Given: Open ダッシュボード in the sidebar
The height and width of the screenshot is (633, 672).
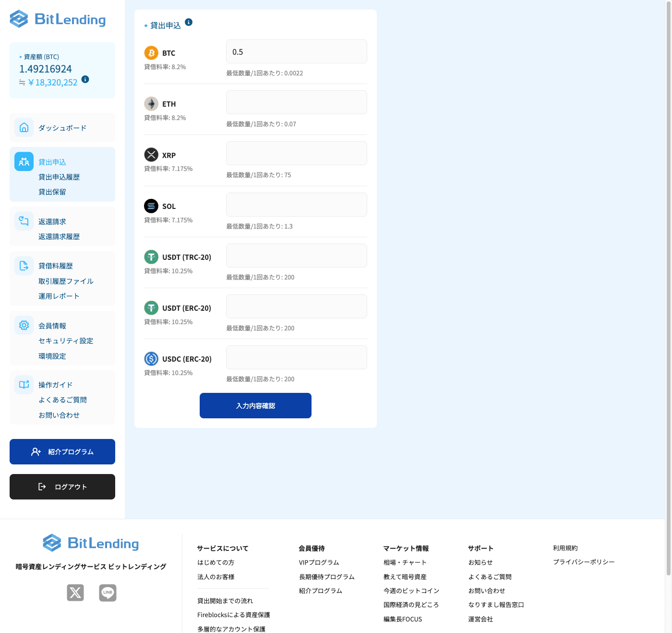Looking at the screenshot, I should (62, 128).
